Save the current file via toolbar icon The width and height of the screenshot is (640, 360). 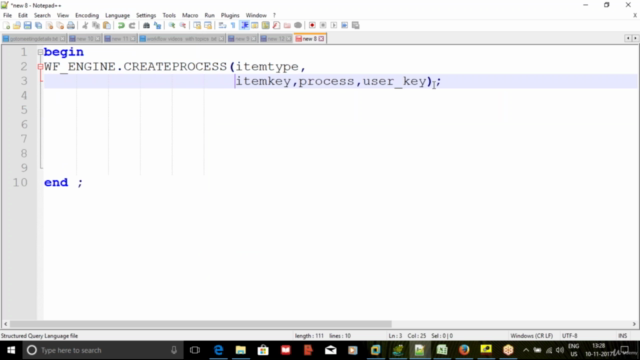pyautogui.click(x=27, y=25)
